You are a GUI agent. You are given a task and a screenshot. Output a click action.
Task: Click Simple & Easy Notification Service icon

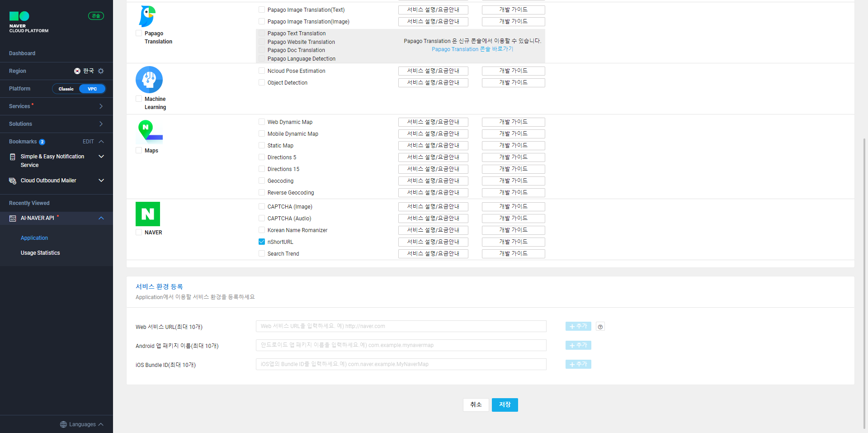13,157
